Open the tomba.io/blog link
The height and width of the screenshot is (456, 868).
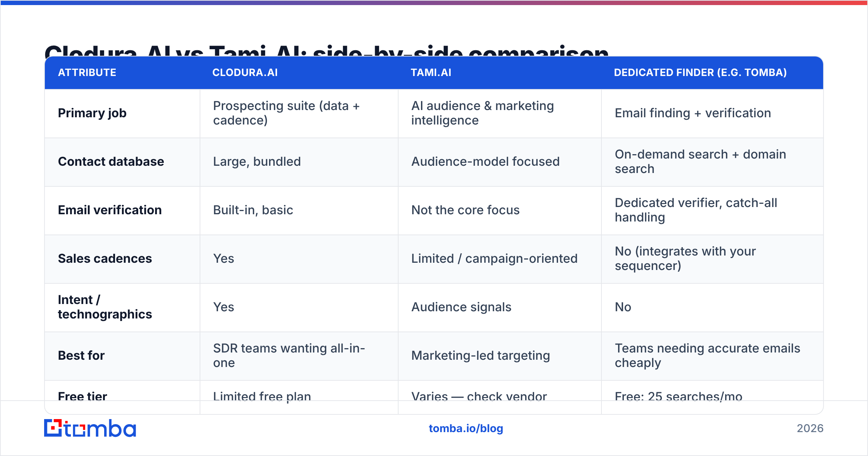466,428
